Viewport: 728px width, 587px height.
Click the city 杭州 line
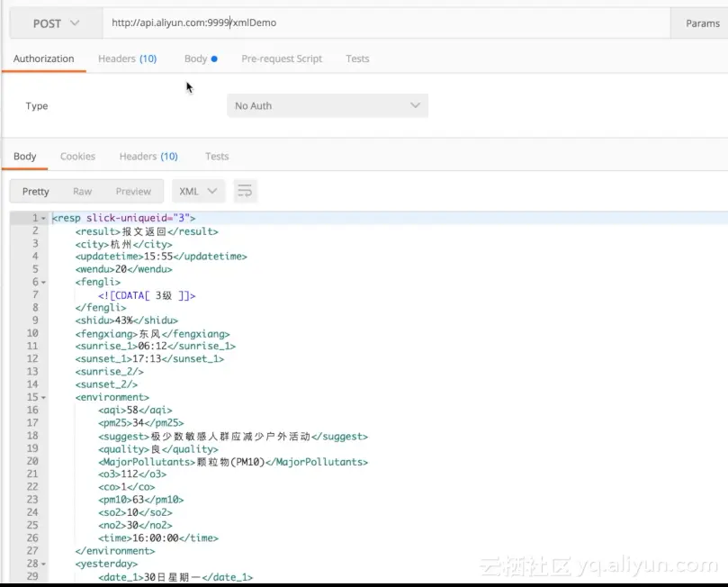pyautogui.click(x=123, y=244)
